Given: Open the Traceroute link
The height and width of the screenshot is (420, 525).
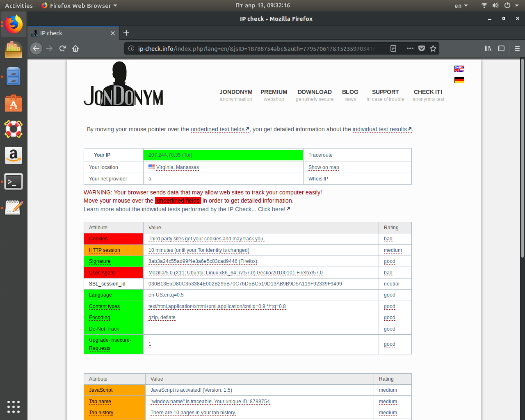Looking at the screenshot, I should [320, 155].
